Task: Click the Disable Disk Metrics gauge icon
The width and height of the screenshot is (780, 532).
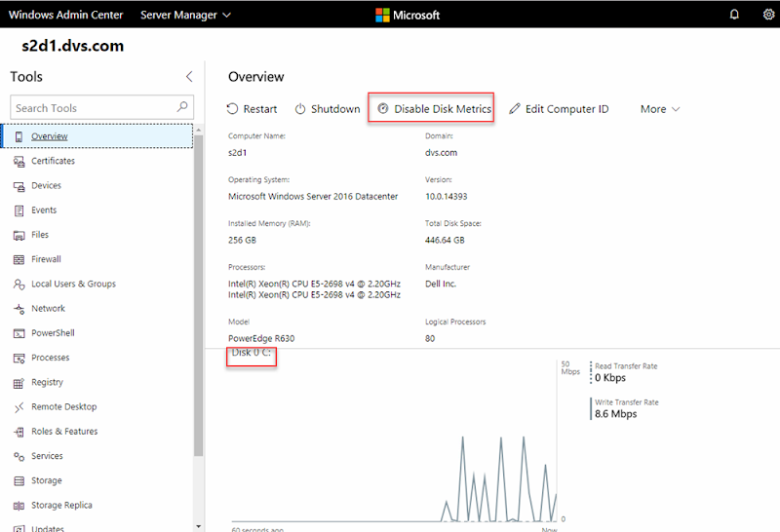Action: [x=382, y=108]
